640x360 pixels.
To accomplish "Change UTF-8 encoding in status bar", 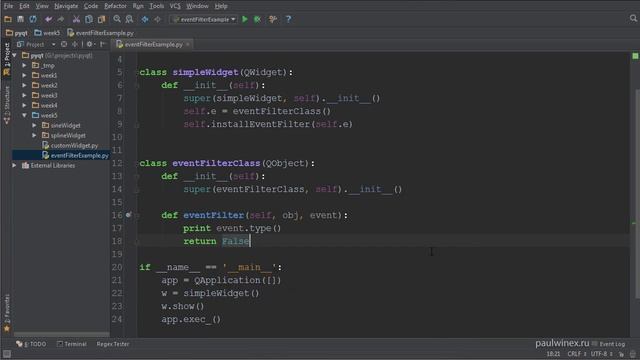I will coord(601,354).
